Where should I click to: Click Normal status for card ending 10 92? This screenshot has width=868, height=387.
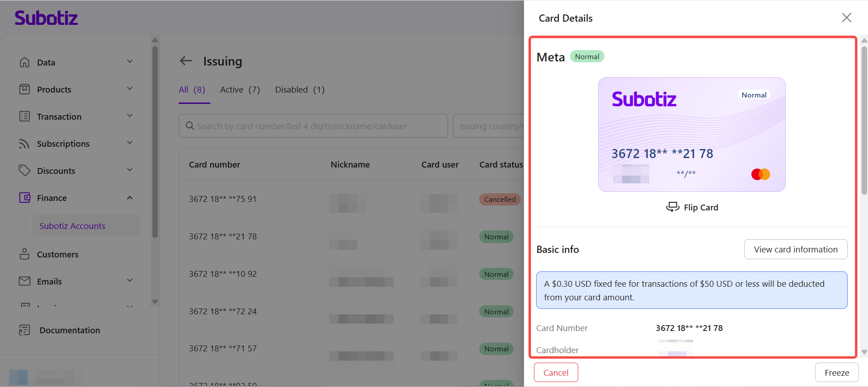(496, 274)
